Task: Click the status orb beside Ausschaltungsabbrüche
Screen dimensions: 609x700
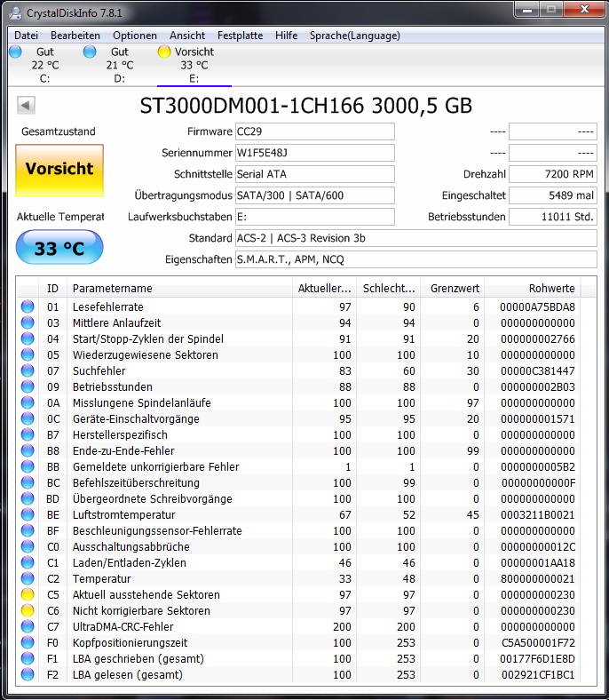Action: point(28,547)
